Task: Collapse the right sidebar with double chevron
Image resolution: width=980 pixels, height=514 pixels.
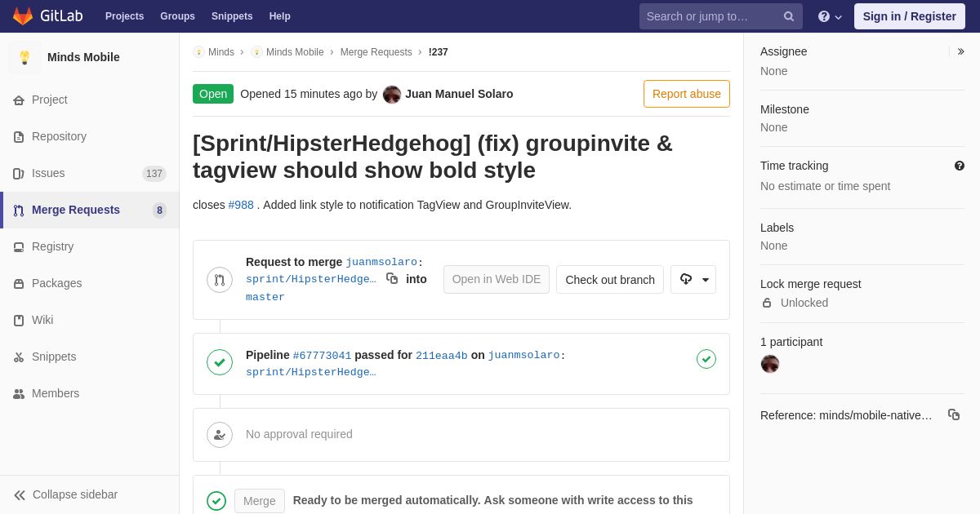Action: [x=960, y=51]
